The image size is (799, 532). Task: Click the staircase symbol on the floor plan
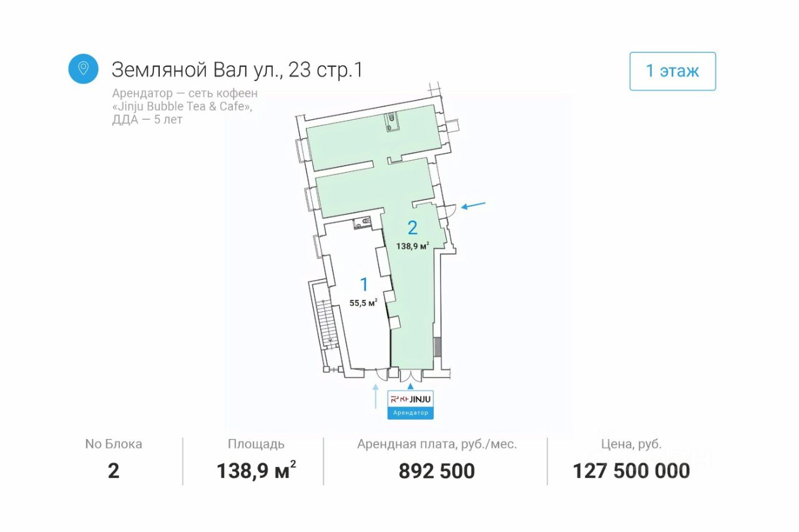click(327, 324)
